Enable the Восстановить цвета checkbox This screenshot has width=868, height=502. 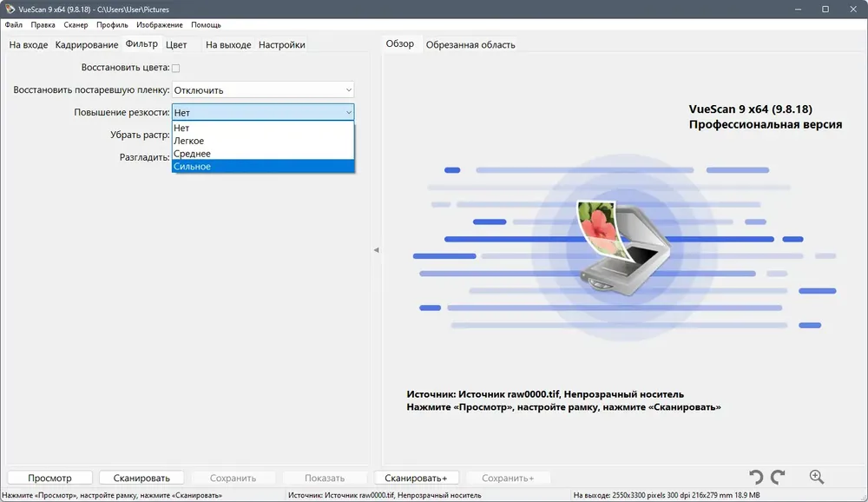click(x=175, y=68)
